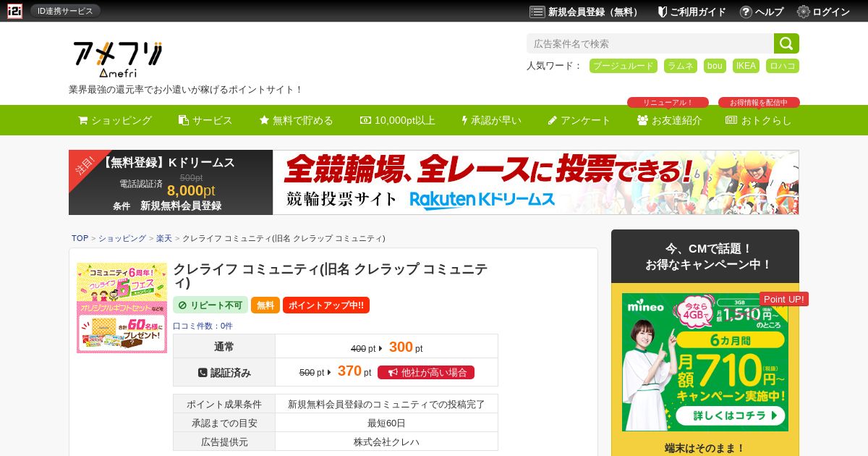868x456 pixels.
Task: Click the アメフリ Amefri logo
Action: (x=117, y=59)
